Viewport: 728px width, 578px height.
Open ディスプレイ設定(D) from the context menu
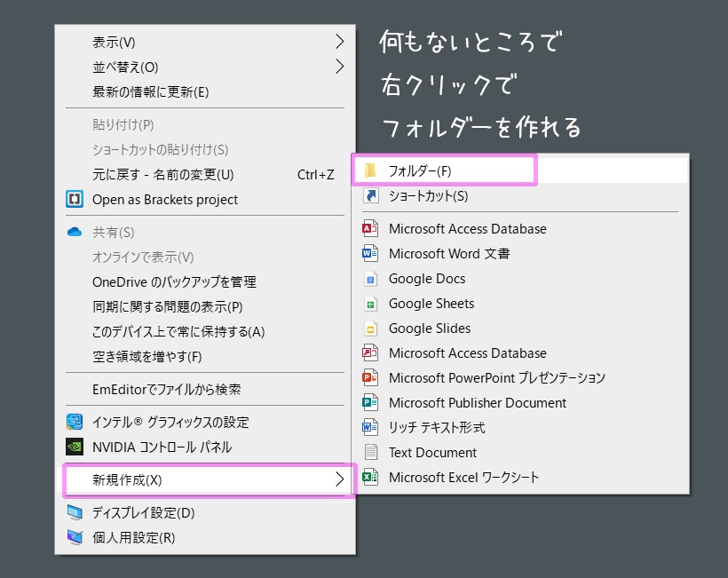205,512
